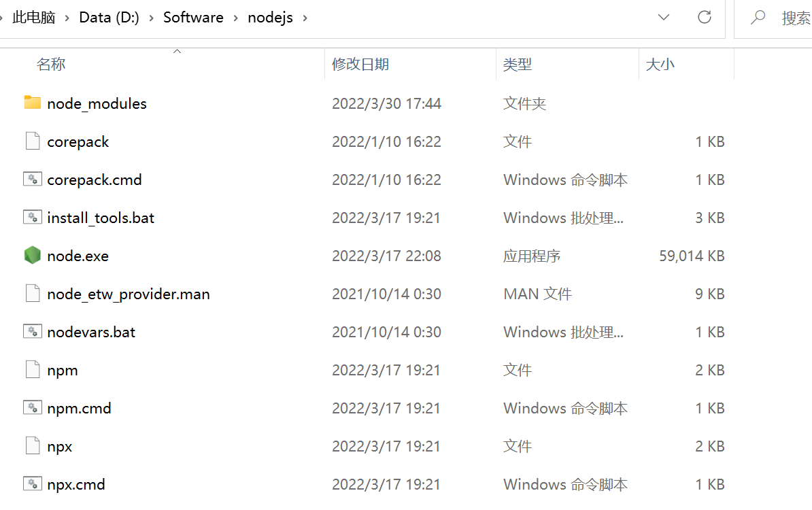This screenshot has height=510, width=812.
Task: Sort by 类型 column header
Action: pos(518,64)
